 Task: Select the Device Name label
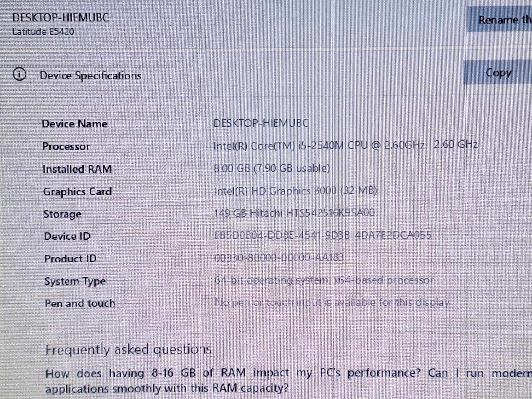click(74, 124)
